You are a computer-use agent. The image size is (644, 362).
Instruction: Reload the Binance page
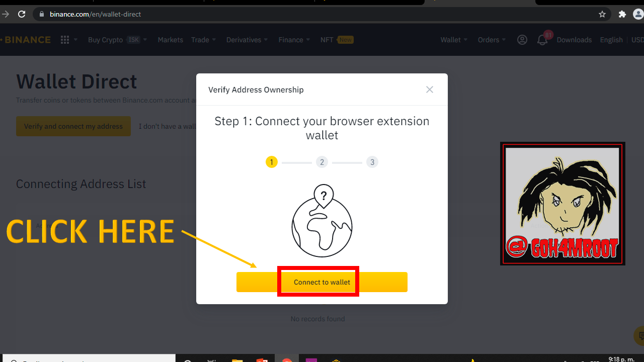tap(22, 14)
